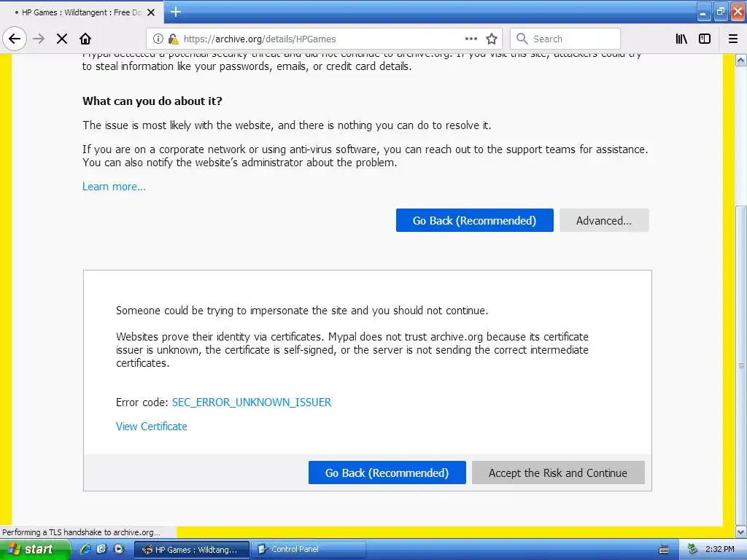Click status text 'Performing a TLS handshake to archive.org...'
This screenshot has height=560, width=747.
(82, 532)
